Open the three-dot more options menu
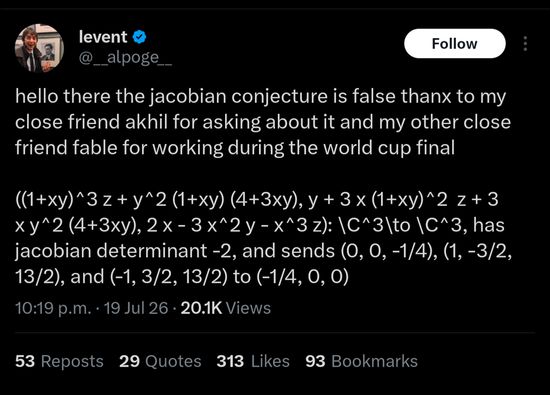This screenshot has height=395, width=550. click(525, 43)
